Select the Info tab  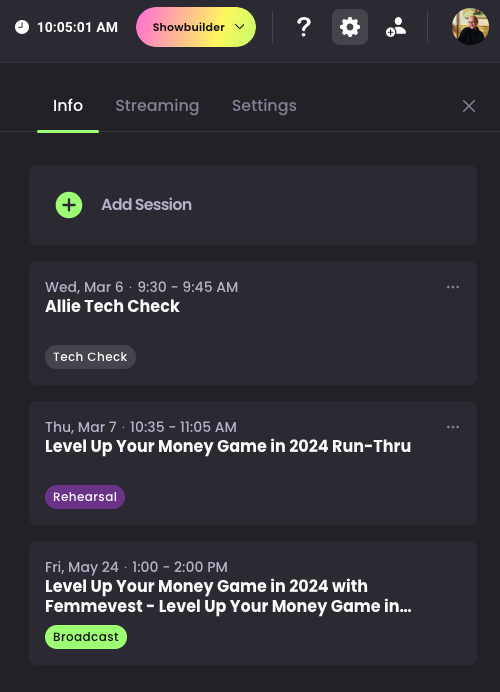(68, 106)
